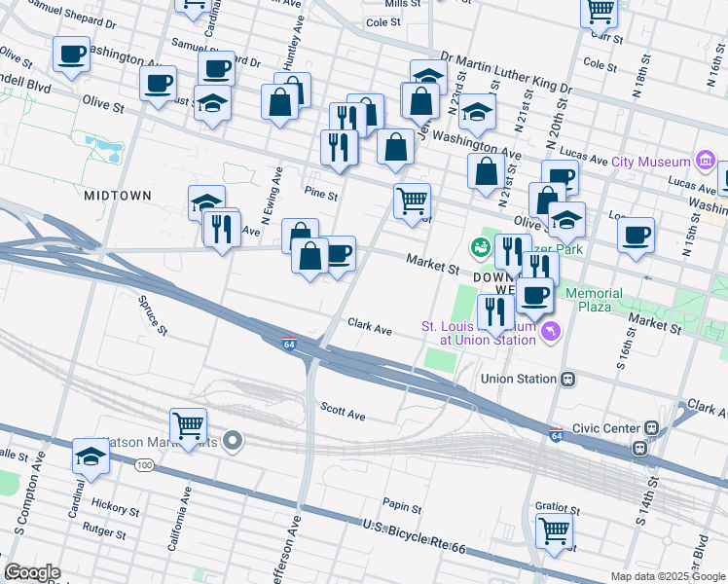Click the Map data ©2025 Google attribution
The width and height of the screenshot is (728, 584).
[668, 576]
